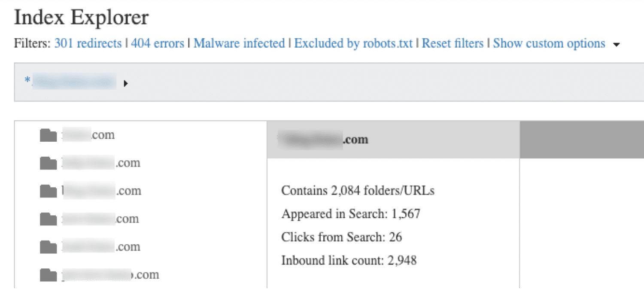Viewport: 644px width, 289px height.
Task: Click the gray panel right of the domain header
Action: pyautogui.click(x=582, y=139)
